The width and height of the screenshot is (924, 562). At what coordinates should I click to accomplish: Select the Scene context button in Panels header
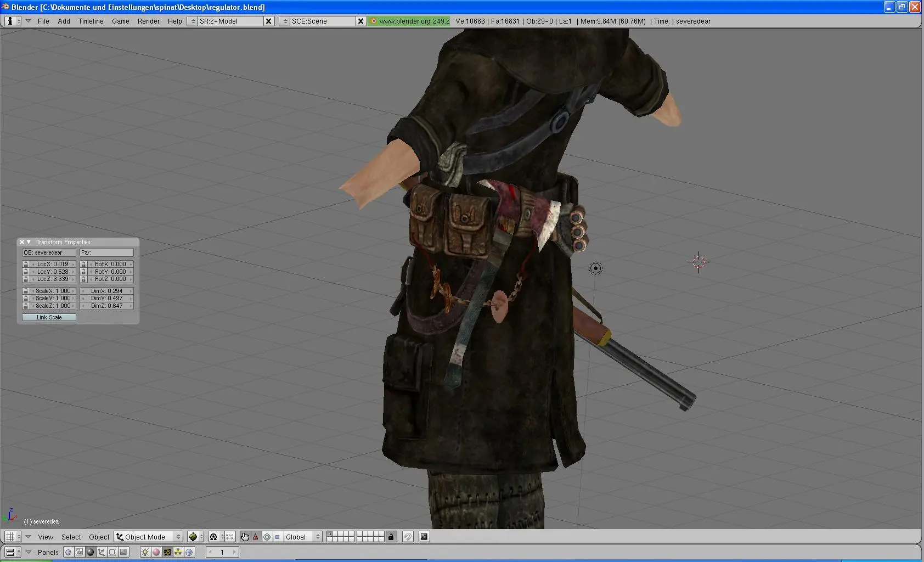[123, 552]
